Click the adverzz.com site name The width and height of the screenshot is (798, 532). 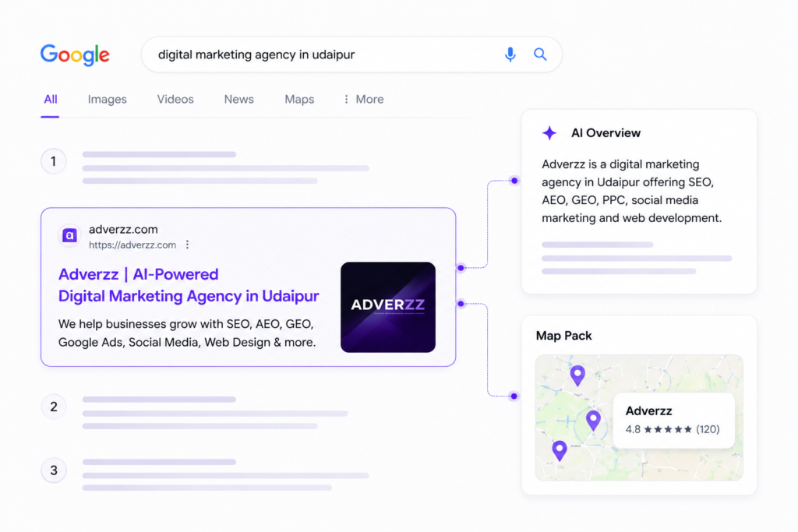click(x=123, y=229)
